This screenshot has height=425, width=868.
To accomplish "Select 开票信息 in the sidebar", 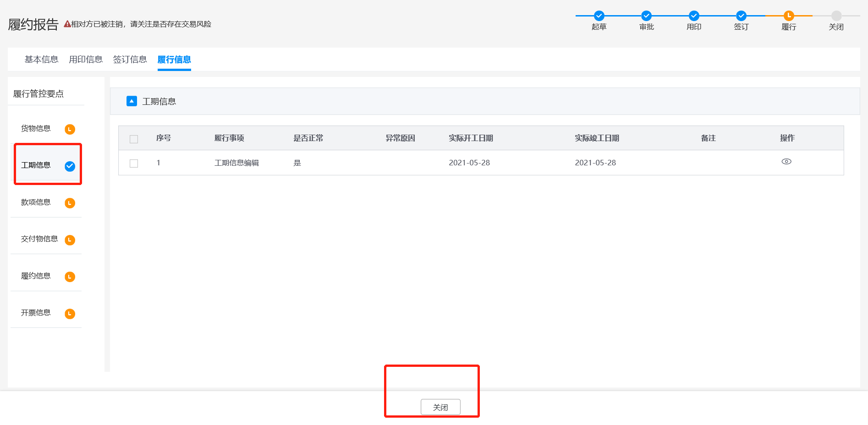I will point(36,313).
